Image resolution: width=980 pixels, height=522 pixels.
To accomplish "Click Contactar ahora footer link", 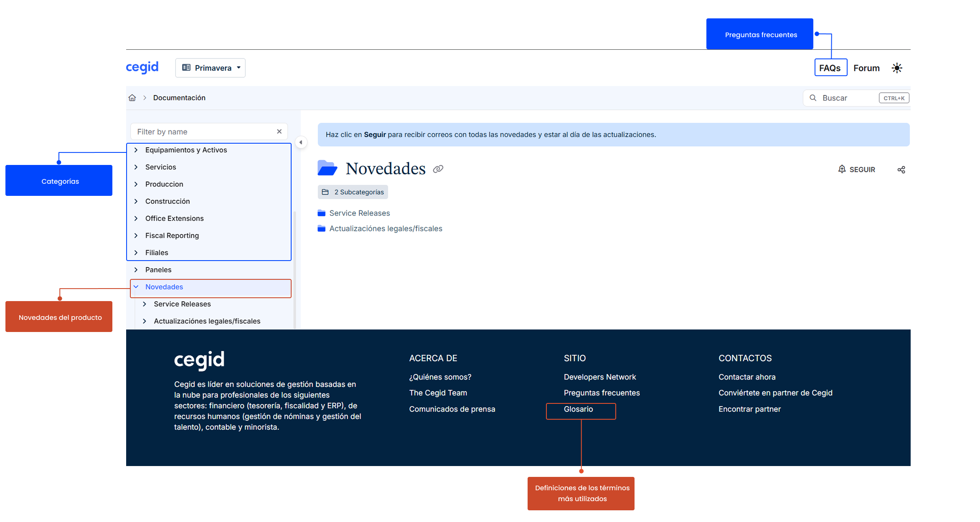I will point(747,377).
